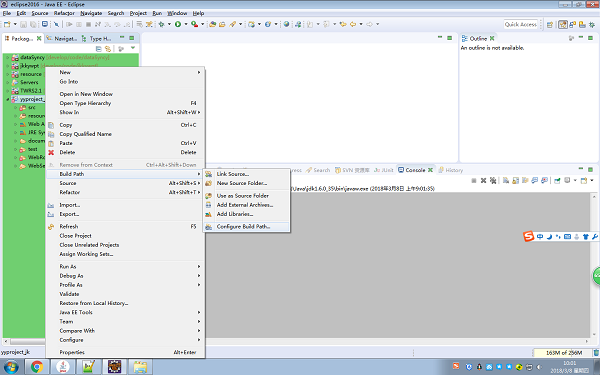Image resolution: width=600 pixels, height=375 pixels.
Task: Click Link with Editor icon in Package Explorer
Action: click(x=108, y=49)
